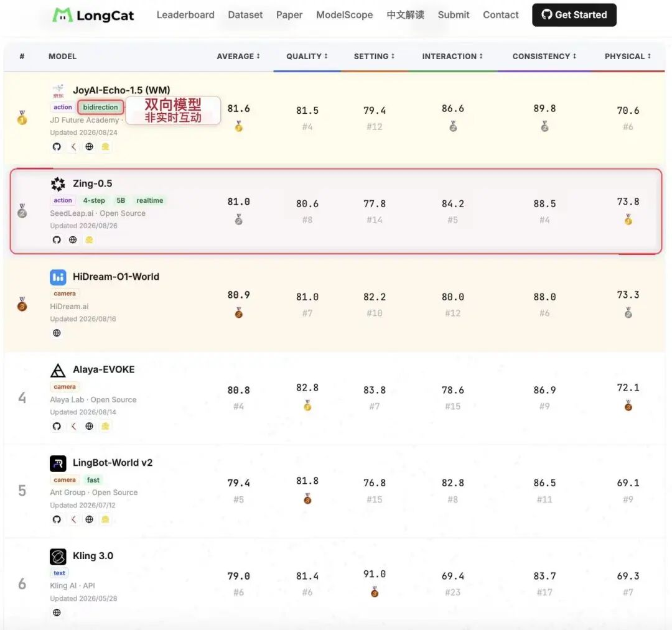The image size is (672, 630).
Task: Click the Get Started button
Action: (574, 15)
